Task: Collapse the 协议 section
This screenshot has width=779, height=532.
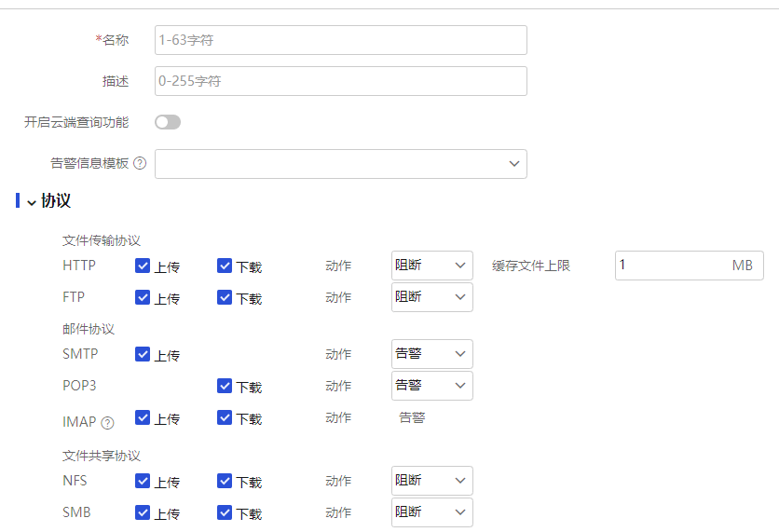Action: coord(32,202)
